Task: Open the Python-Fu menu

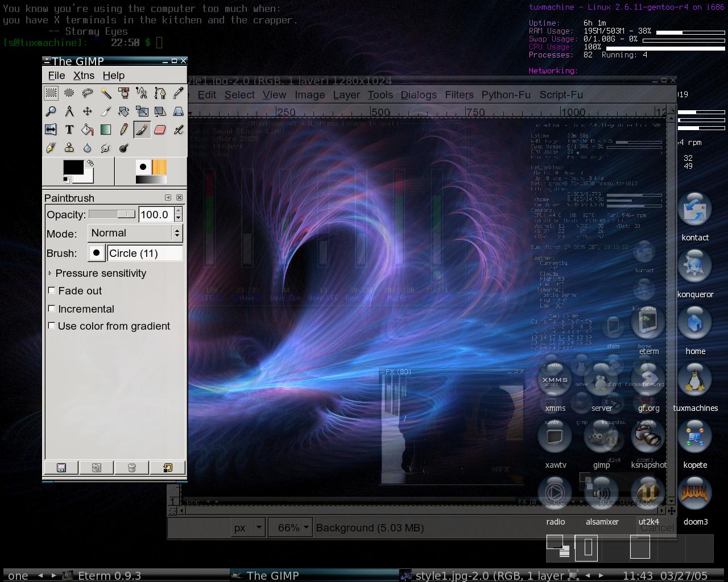Action: tap(506, 95)
